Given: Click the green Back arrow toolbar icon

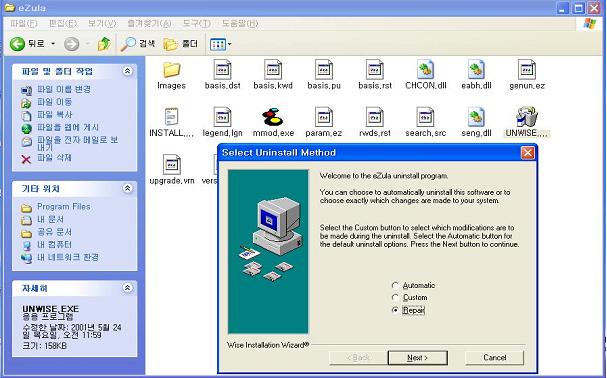Looking at the screenshot, I should coord(17,44).
